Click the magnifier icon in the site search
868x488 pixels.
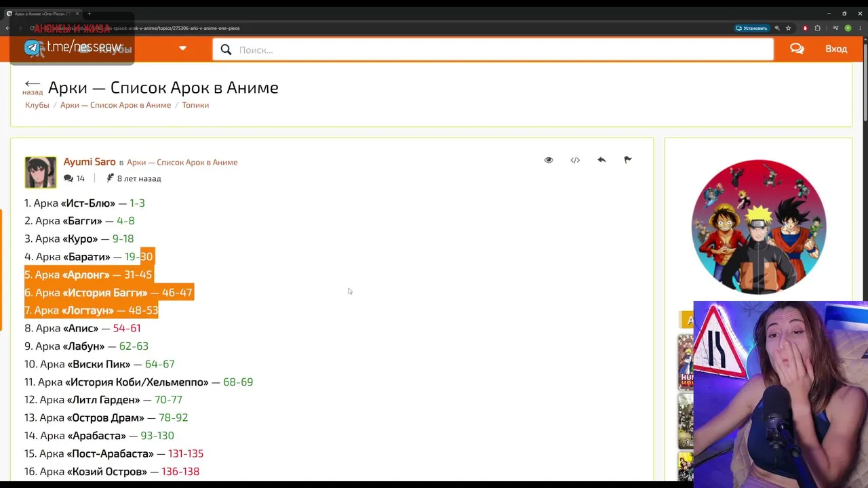pos(226,49)
